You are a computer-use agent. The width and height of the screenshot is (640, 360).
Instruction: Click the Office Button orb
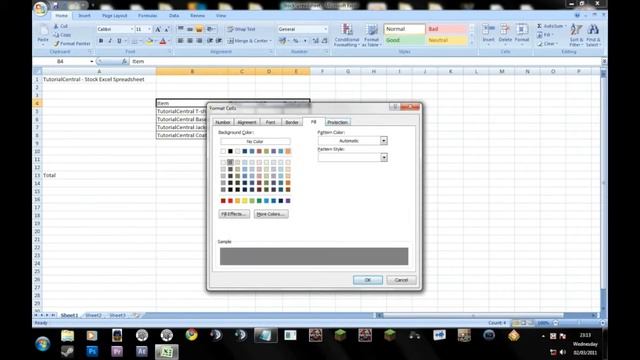pyautogui.click(x=40, y=9)
